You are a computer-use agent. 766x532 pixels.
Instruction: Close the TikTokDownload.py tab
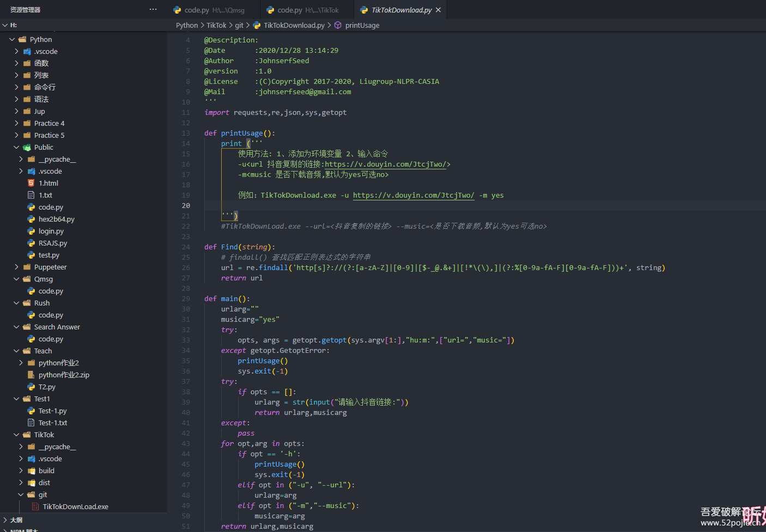pos(438,10)
